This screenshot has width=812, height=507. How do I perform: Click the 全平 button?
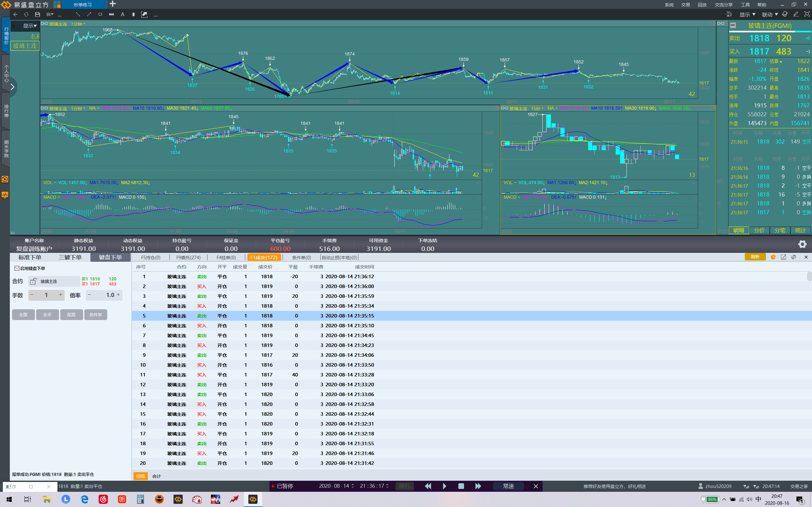click(x=47, y=315)
